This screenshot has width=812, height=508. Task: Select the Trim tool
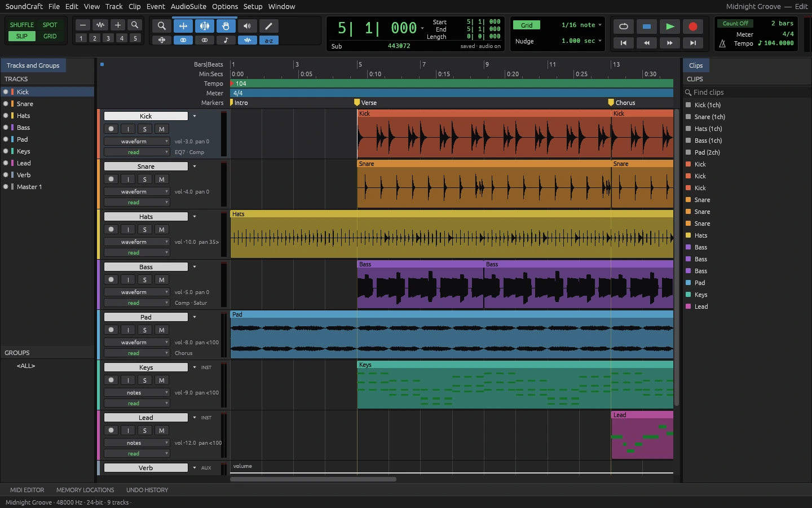coord(183,26)
